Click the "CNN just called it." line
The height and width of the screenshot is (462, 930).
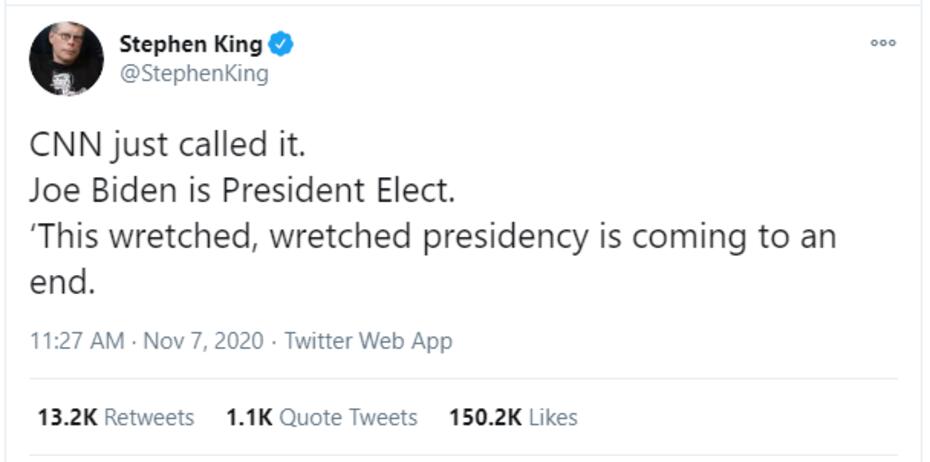coord(167,145)
